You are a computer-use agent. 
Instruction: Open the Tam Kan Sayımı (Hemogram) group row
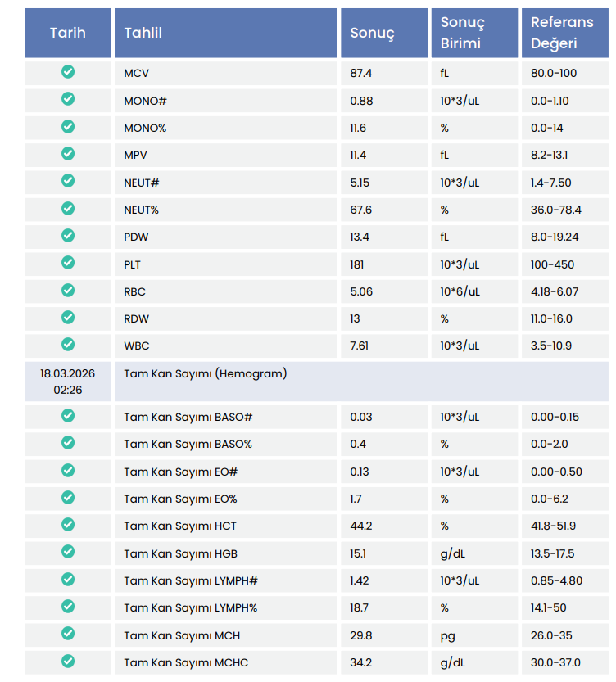point(206,373)
